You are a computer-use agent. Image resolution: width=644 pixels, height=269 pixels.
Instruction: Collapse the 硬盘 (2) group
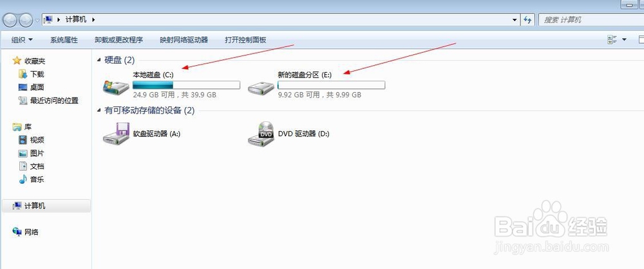click(x=99, y=60)
